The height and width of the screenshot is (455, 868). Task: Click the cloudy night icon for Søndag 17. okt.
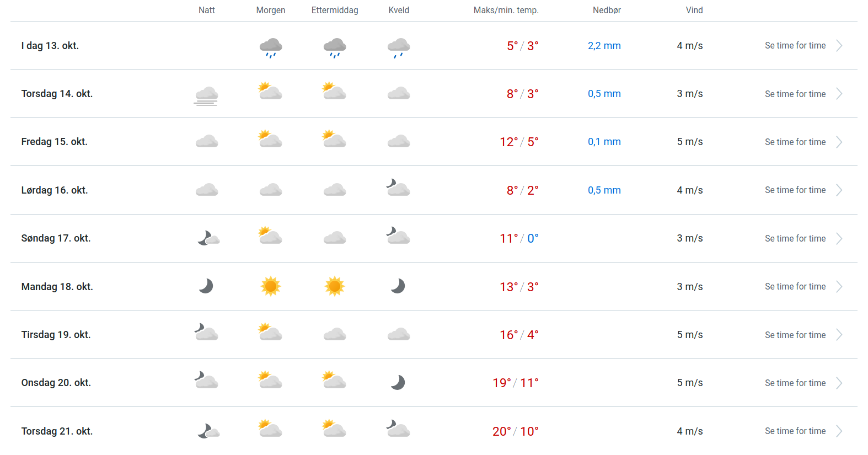[x=208, y=238]
